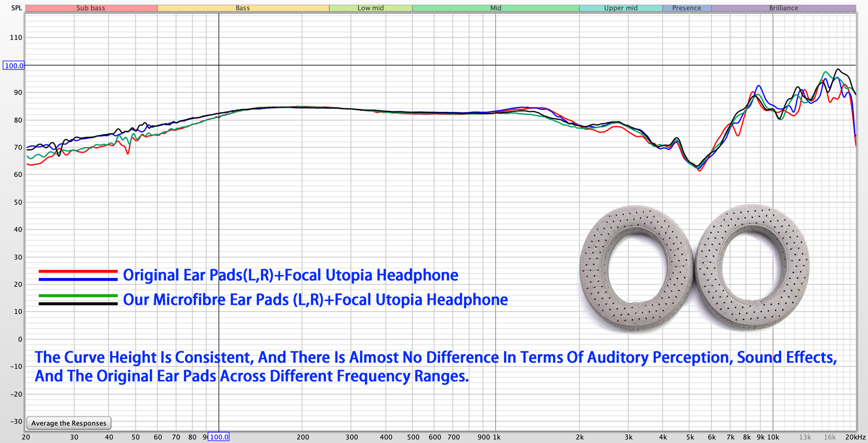The image size is (868, 443).
Task: Select the Sub bass band label
Action: (x=91, y=8)
